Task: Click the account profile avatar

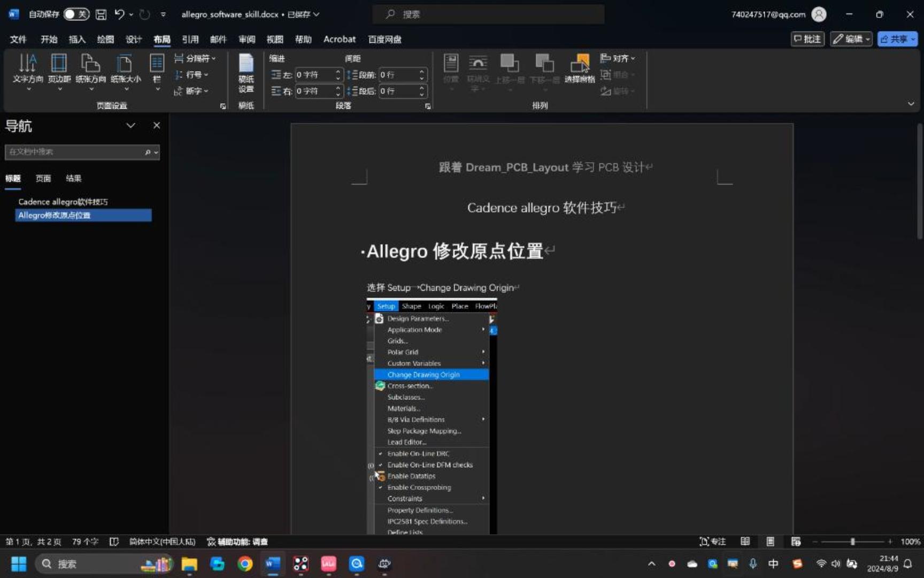Action: [819, 14]
